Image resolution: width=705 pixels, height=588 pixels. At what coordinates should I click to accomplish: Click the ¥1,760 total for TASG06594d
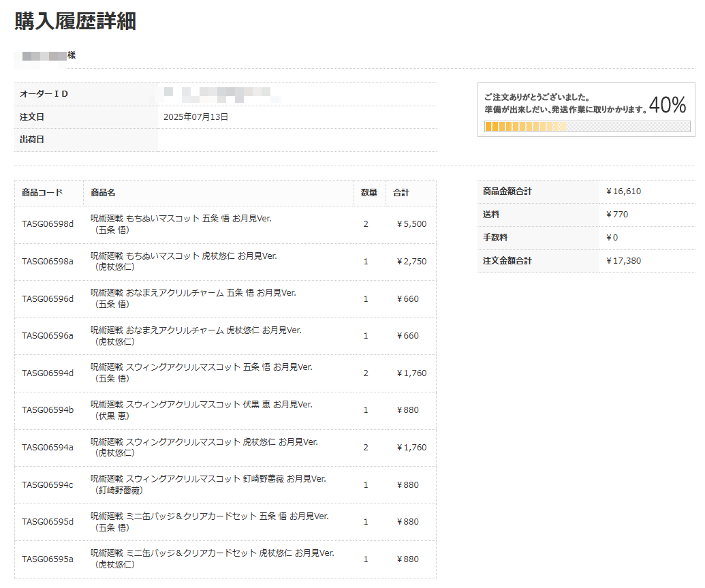click(x=411, y=373)
